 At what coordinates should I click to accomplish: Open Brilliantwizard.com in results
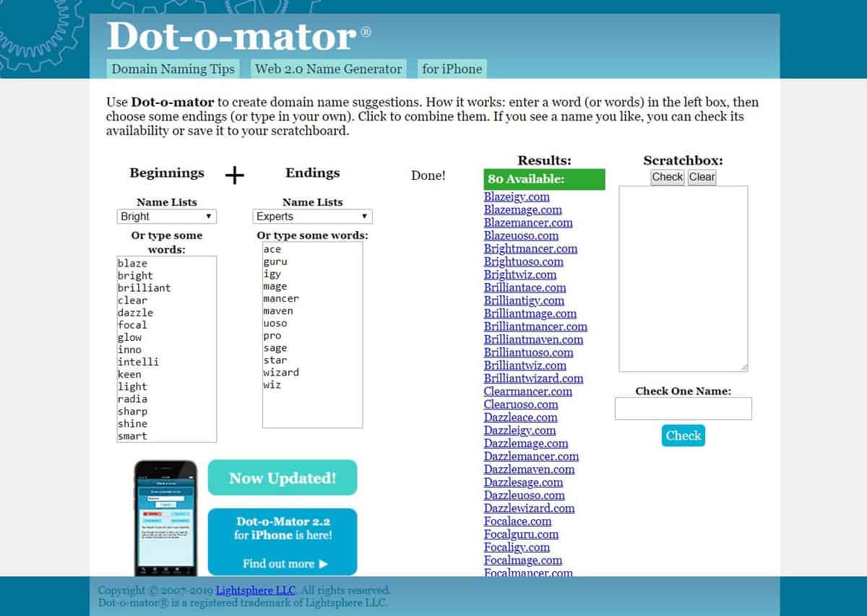pyautogui.click(x=533, y=378)
